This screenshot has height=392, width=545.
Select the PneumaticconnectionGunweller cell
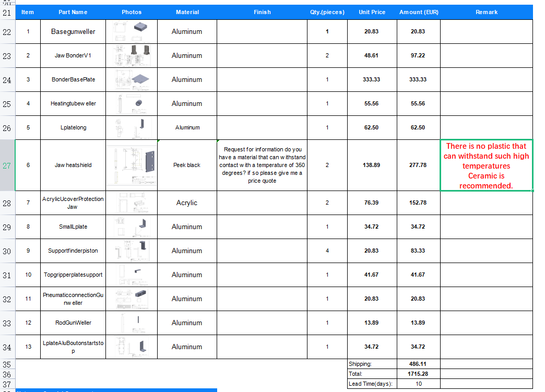point(73,299)
